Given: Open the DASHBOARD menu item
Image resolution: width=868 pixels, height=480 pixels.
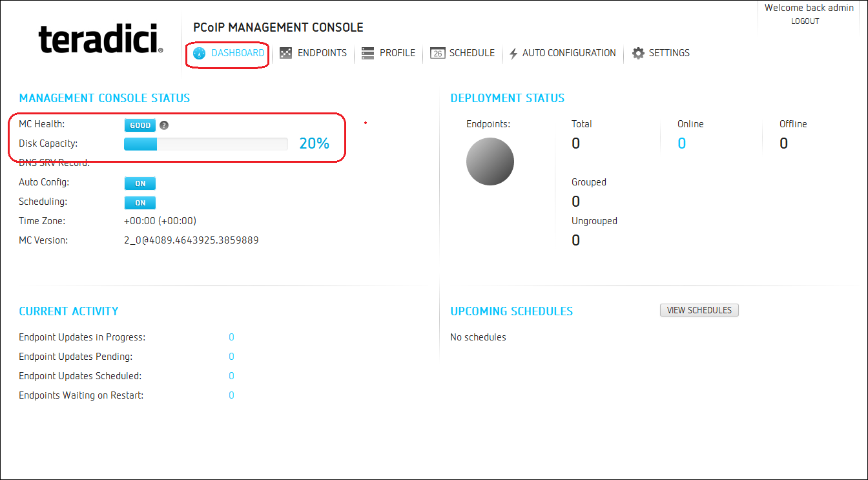Looking at the screenshot, I should (238, 53).
